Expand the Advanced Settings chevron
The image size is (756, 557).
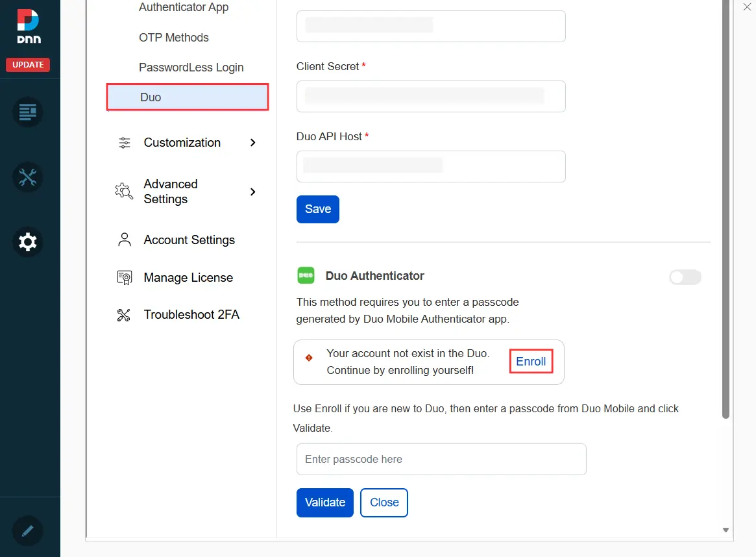click(x=252, y=192)
